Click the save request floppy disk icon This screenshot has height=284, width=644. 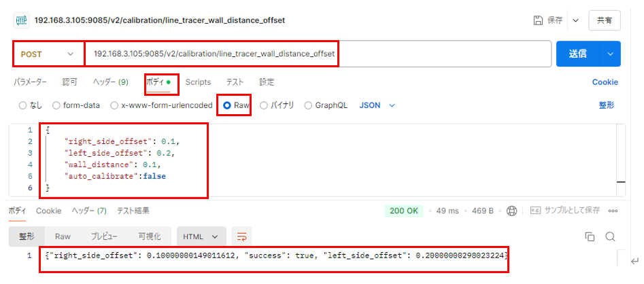[539, 20]
